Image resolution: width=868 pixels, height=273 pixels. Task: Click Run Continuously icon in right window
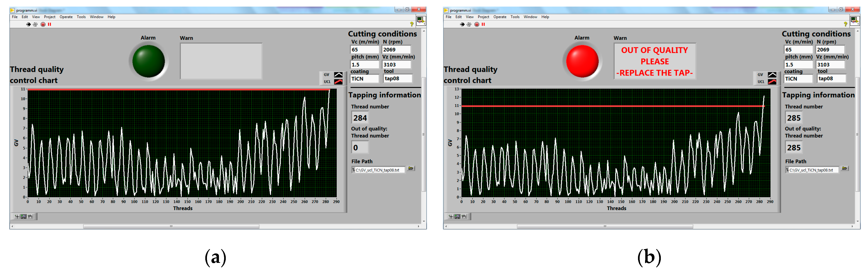click(x=469, y=24)
